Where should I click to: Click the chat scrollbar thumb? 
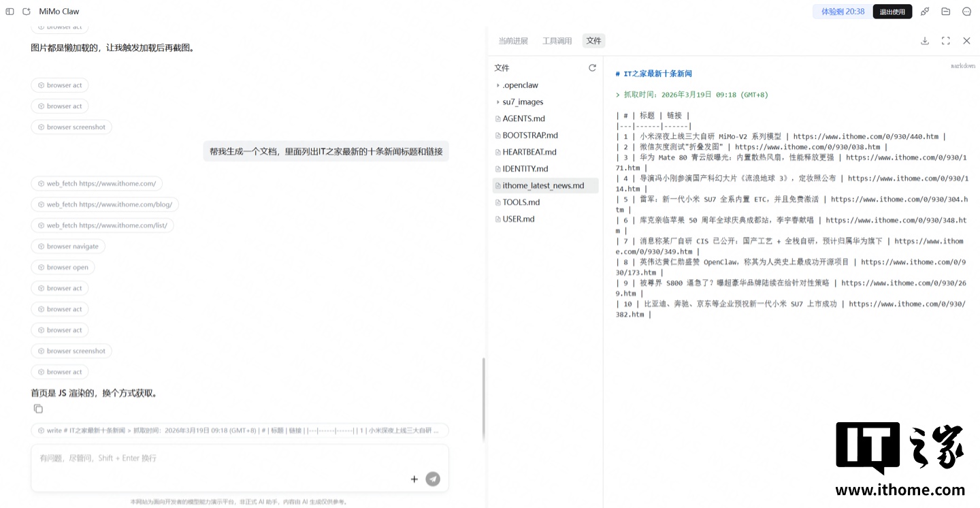click(483, 400)
